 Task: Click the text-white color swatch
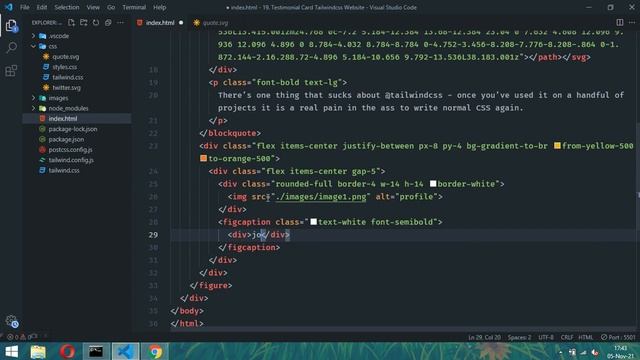[313, 222]
